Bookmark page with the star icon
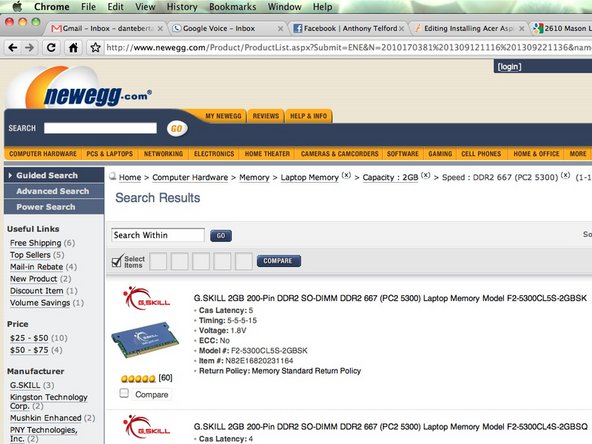This screenshot has height=444, width=592. coord(95,48)
